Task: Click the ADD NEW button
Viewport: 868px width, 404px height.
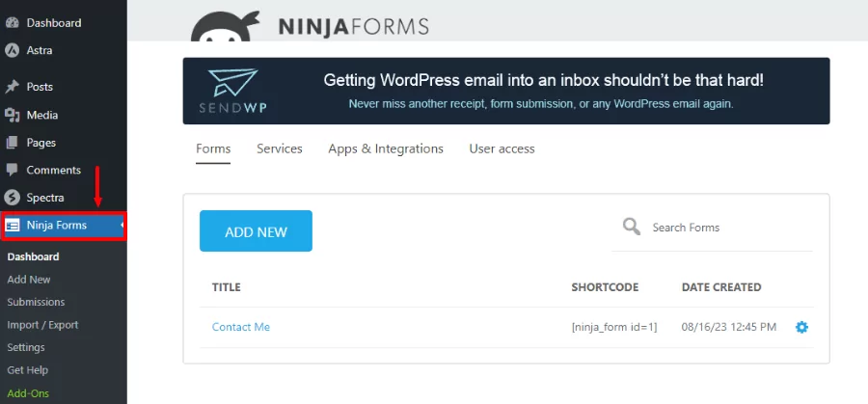Action: coord(256,230)
